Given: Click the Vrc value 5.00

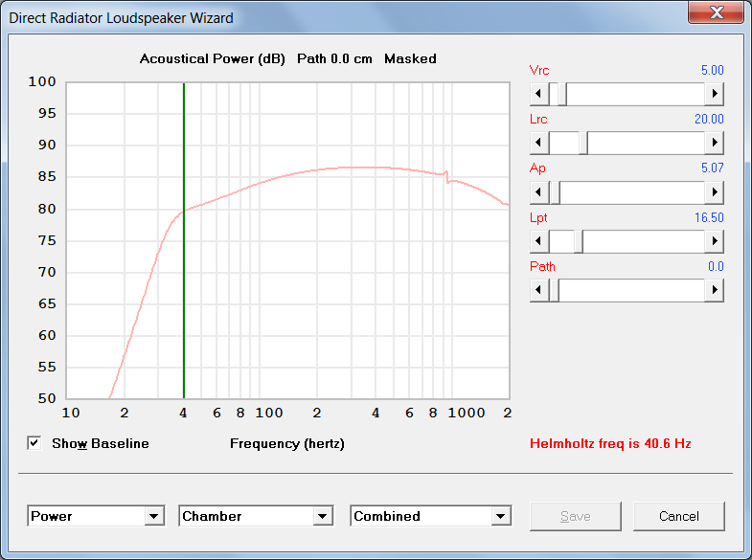Looking at the screenshot, I should pyautogui.click(x=712, y=70).
